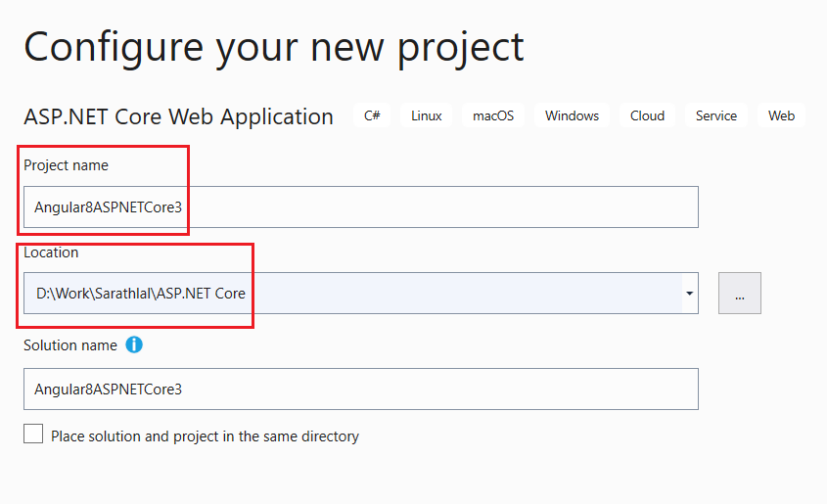The width and height of the screenshot is (827, 504).
Task: Focus the Project name input field
Action: pos(361,207)
